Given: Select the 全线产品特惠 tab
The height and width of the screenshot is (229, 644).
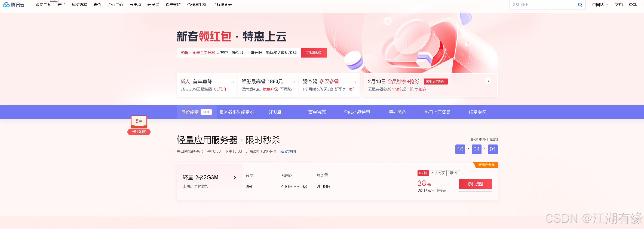Looking at the screenshot, I should (x=357, y=112).
